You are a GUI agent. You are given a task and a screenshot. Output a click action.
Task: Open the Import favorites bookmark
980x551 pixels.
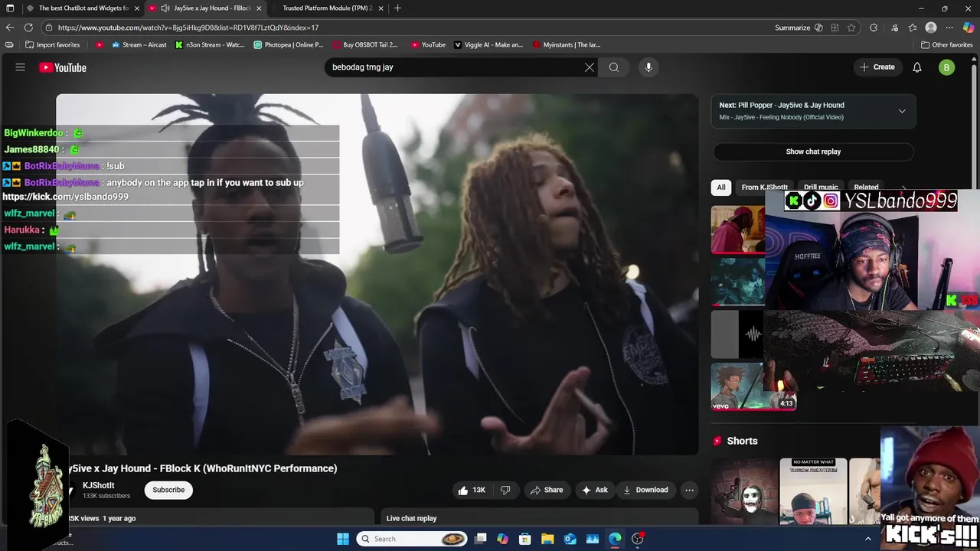(52, 45)
